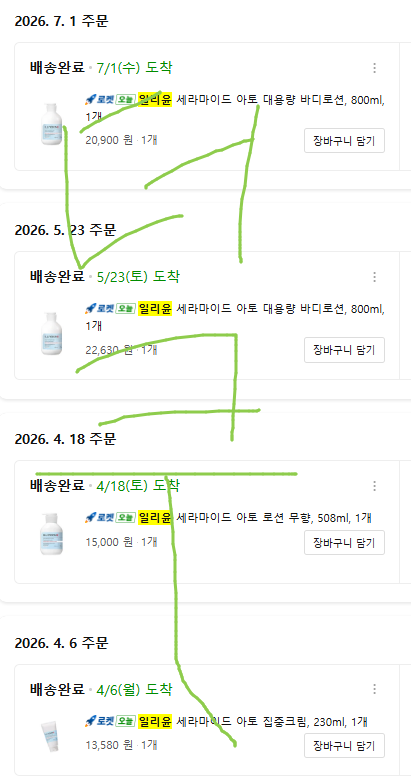This screenshot has width=411, height=781.
Task: Add the 22,630원 body lotion to cart
Action: 344,350
